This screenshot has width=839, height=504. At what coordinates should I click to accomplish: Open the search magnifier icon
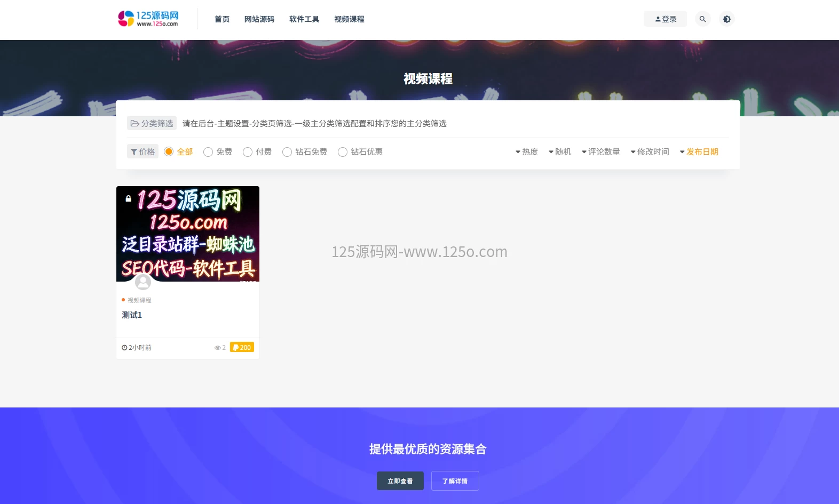click(x=702, y=19)
